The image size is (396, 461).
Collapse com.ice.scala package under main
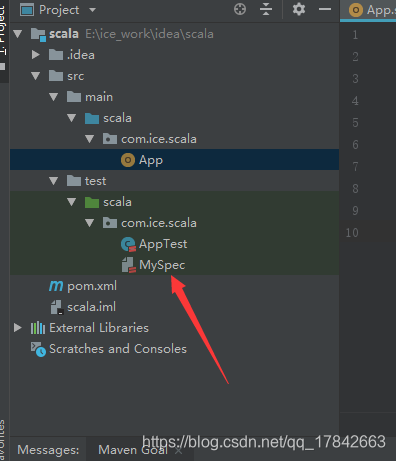(x=90, y=139)
